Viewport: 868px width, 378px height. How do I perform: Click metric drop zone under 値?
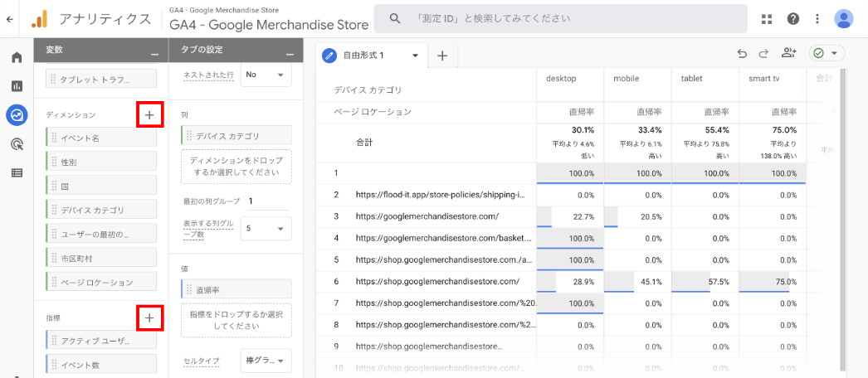tap(237, 321)
